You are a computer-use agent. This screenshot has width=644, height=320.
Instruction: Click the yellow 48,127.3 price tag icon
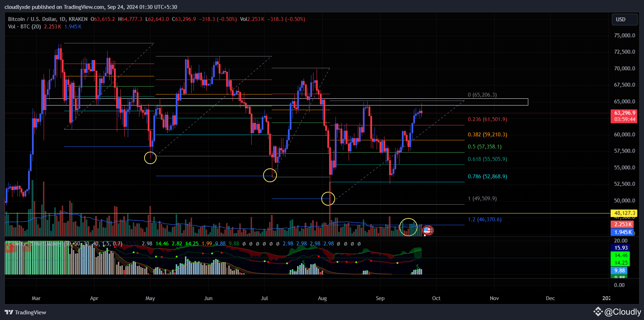coord(624,213)
